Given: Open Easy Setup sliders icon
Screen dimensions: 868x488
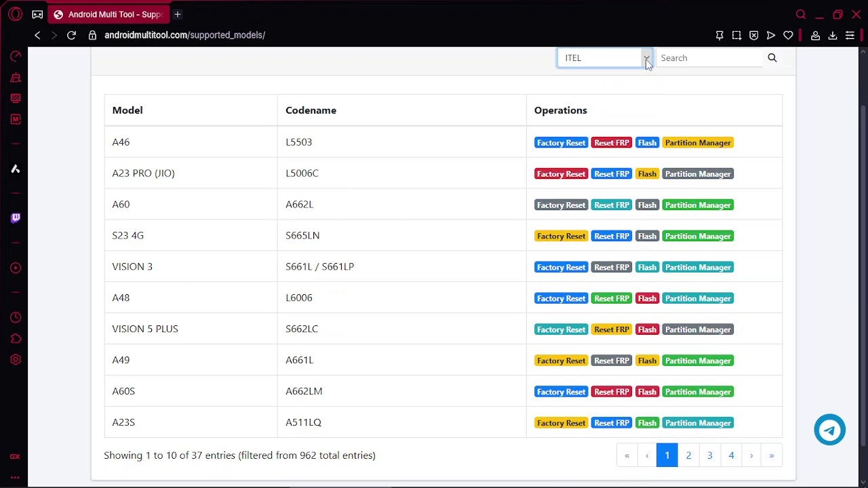Looking at the screenshot, I should tap(850, 35).
